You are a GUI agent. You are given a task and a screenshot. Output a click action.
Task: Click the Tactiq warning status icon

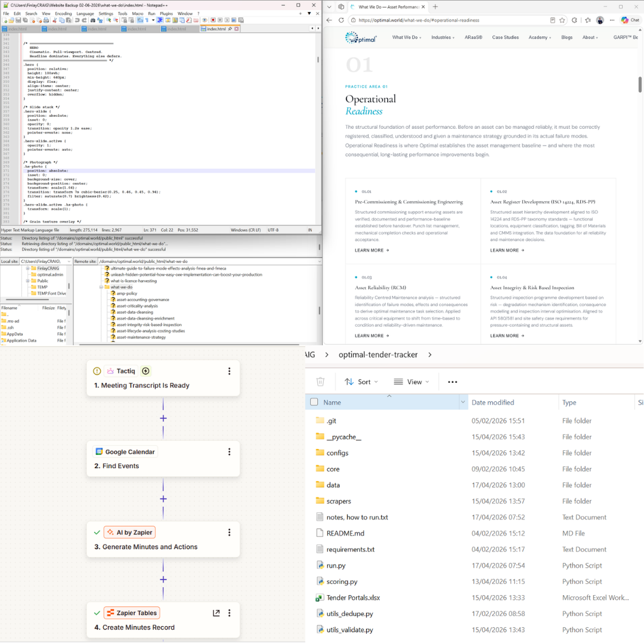pos(97,371)
